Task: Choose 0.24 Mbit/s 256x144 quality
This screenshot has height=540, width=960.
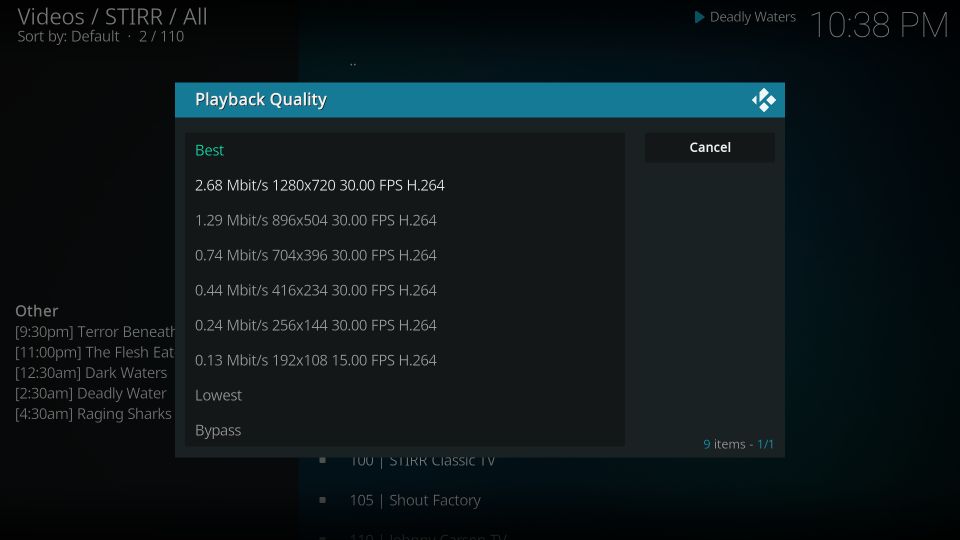Action: [405, 324]
